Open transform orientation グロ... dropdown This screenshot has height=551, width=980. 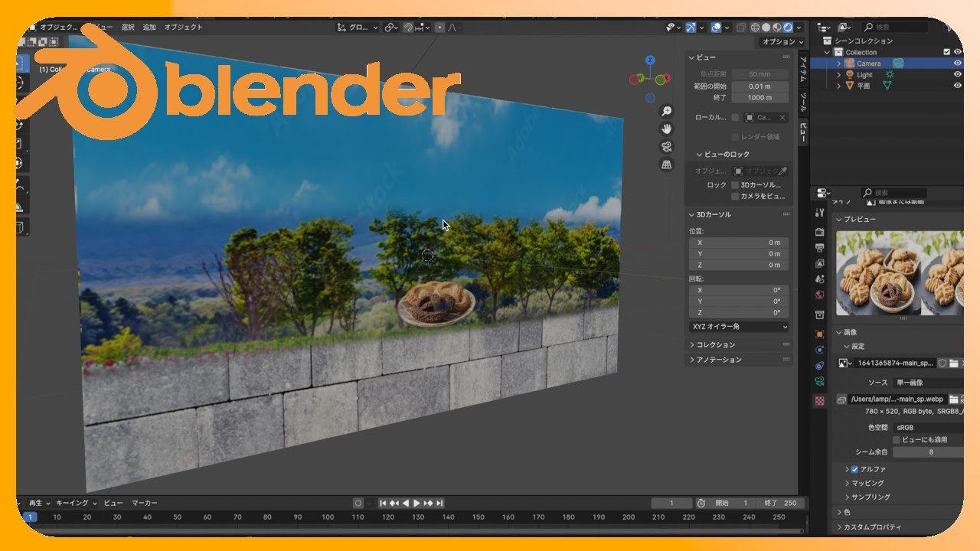[x=358, y=28]
